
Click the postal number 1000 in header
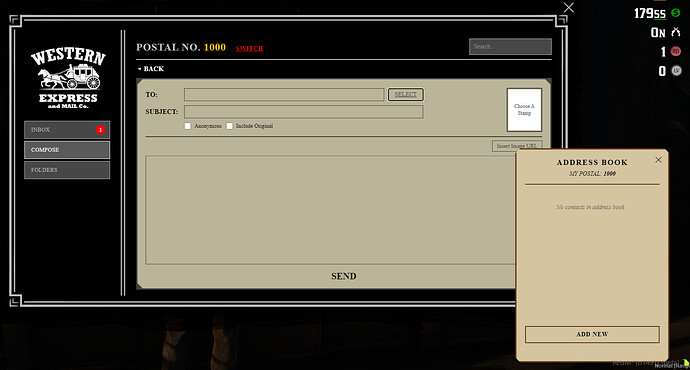pos(215,47)
